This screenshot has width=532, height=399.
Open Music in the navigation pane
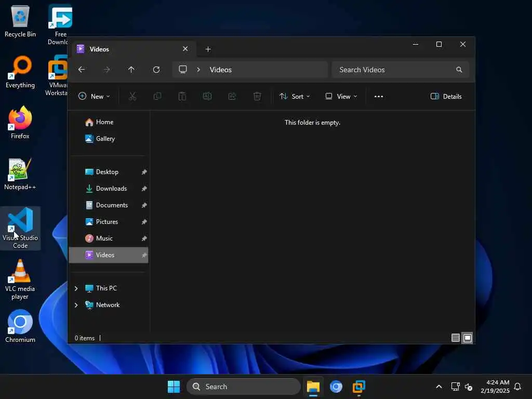tap(109, 238)
